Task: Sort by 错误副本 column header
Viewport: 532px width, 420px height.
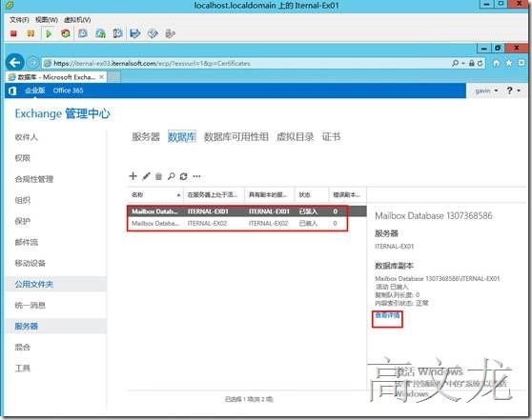Action: click(347, 194)
